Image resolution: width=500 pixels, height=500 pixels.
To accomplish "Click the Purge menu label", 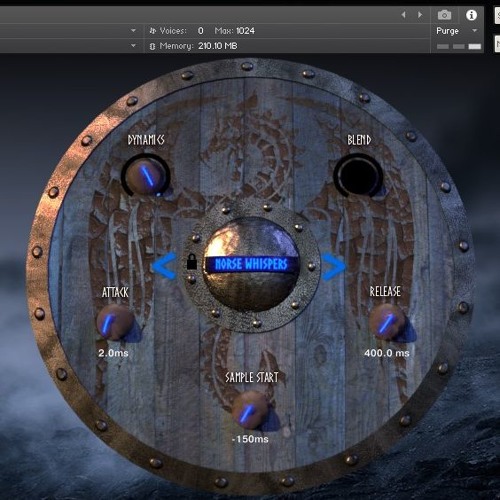I will (447, 31).
